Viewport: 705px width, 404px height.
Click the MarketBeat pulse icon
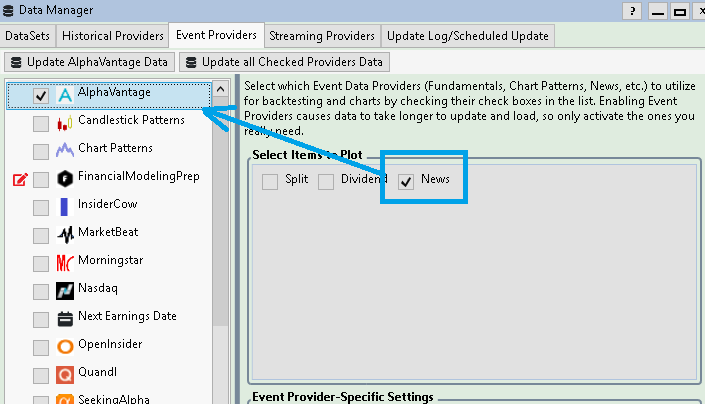(65, 235)
